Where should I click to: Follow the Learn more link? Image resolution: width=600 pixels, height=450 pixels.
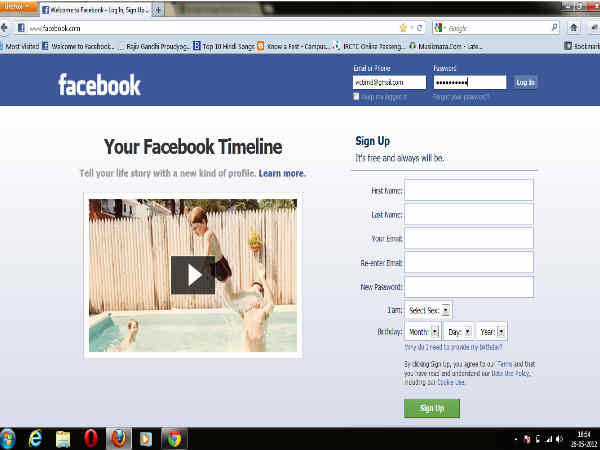point(282,173)
